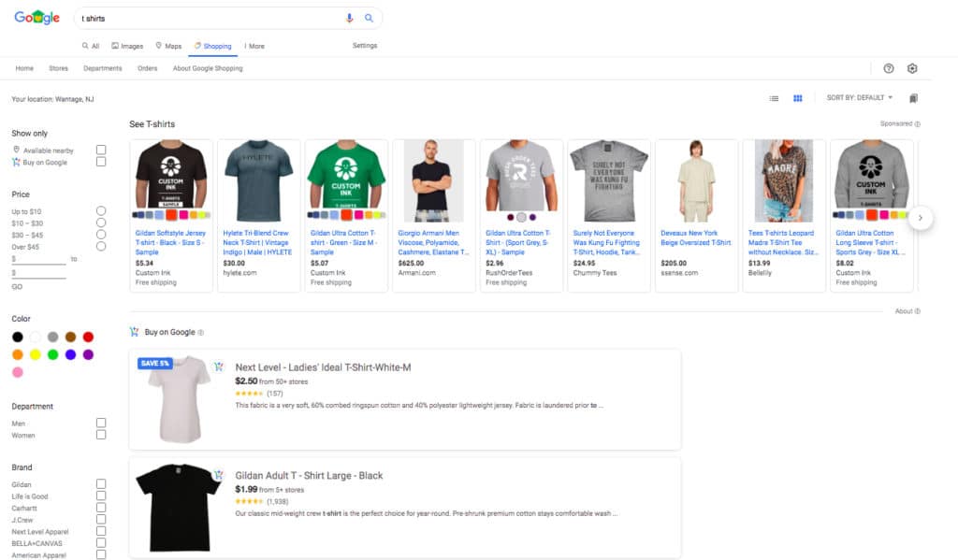Check the Men department checkbox
The image size is (958, 560).
tap(101, 423)
